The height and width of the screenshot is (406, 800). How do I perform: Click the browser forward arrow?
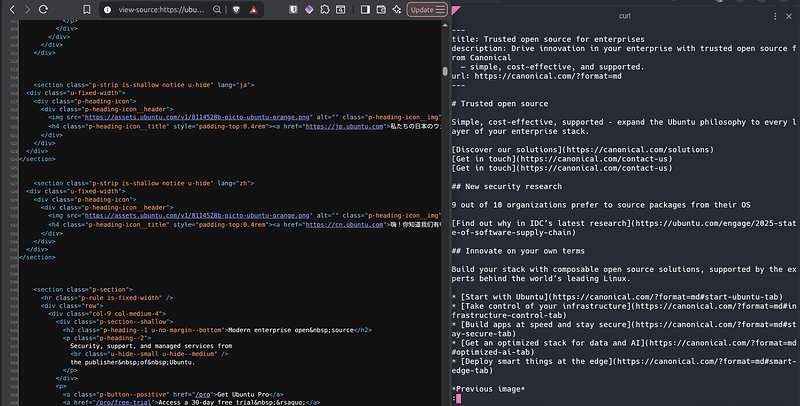point(28,9)
